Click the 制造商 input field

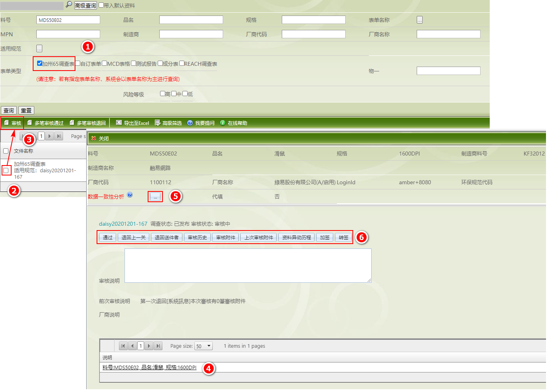click(x=191, y=34)
